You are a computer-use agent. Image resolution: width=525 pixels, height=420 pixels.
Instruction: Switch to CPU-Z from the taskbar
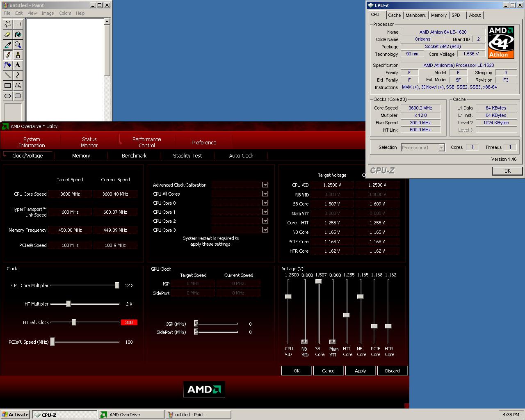[x=65, y=415]
